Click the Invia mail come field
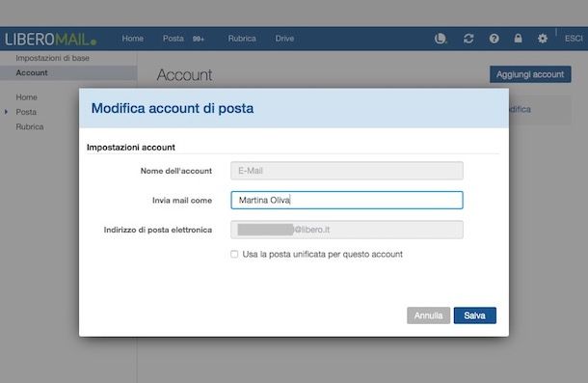This screenshot has height=383, width=588. 347,200
